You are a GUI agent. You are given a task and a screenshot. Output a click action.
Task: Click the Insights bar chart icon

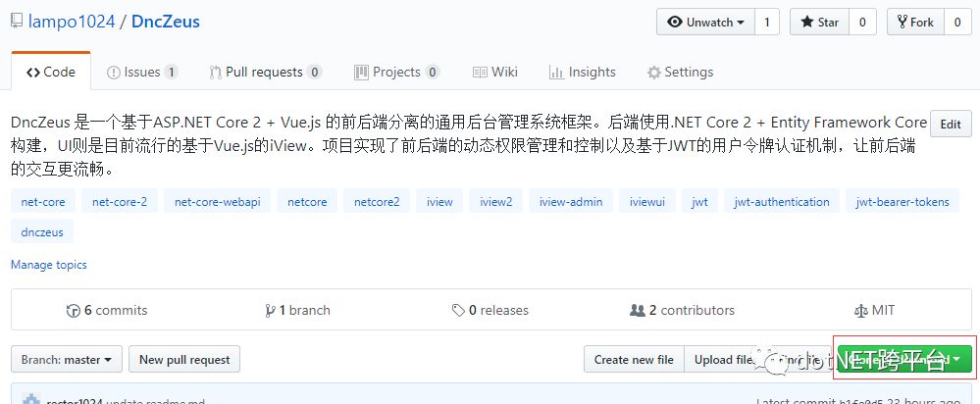pyautogui.click(x=556, y=73)
